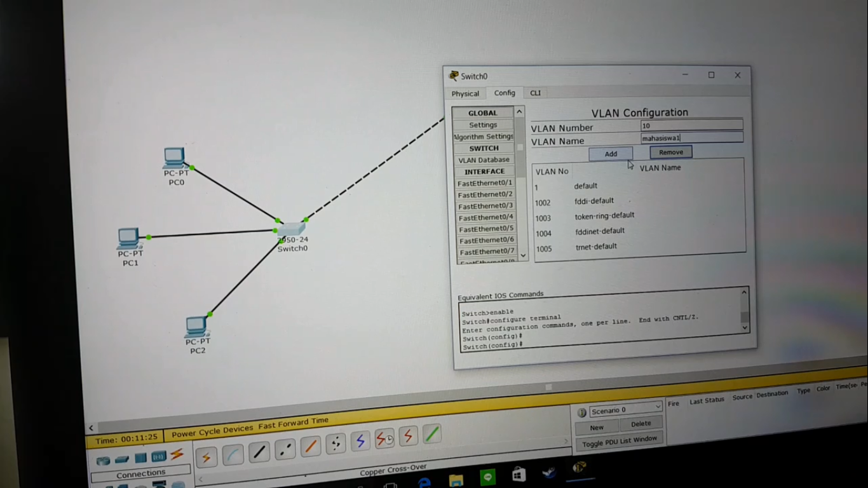Click the VLAN Name input field

pyautogui.click(x=691, y=137)
